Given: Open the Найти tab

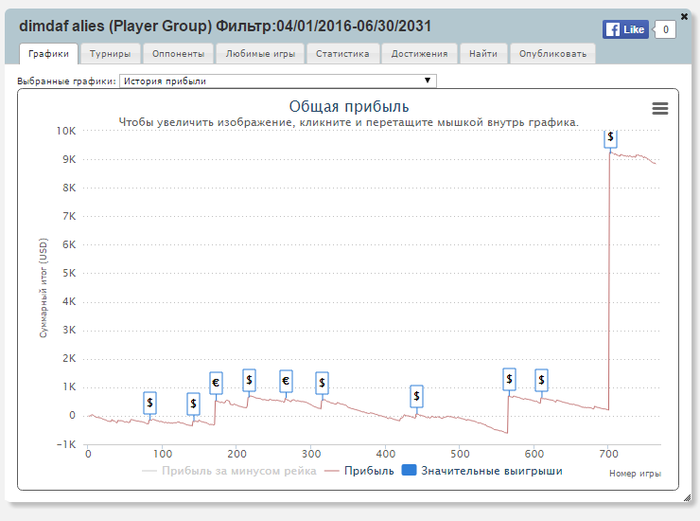Looking at the screenshot, I should point(483,54).
